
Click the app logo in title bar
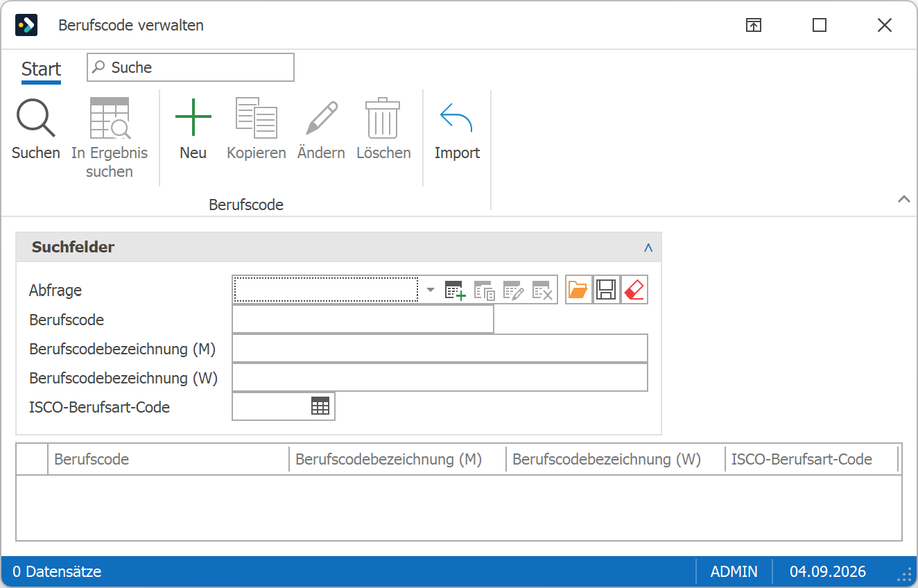(26, 25)
